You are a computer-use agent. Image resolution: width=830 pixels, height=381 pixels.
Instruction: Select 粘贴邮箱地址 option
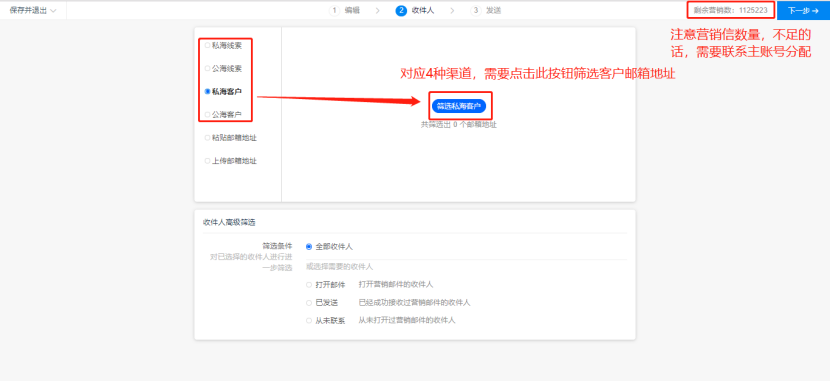(231, 138)
